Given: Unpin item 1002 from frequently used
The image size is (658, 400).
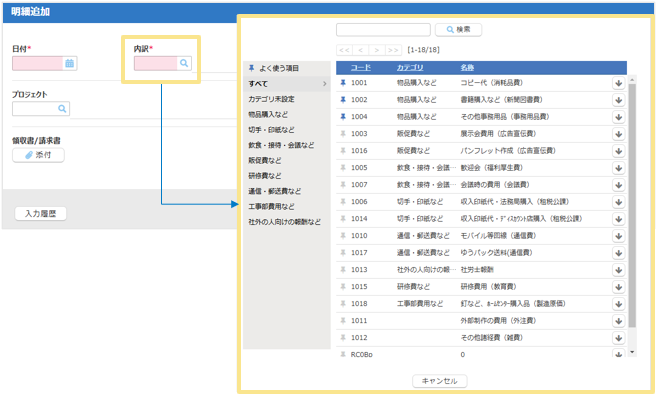Looking at the screenshot, I should tap(343, 100).
